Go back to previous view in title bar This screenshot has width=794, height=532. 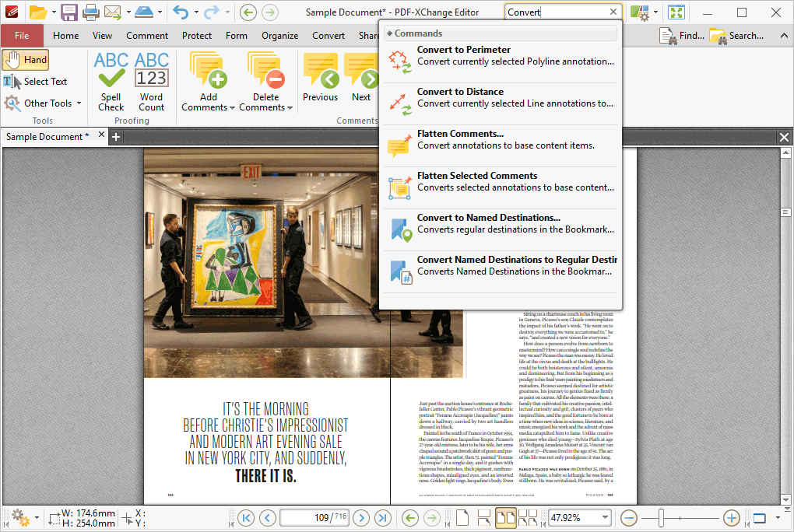248,12
